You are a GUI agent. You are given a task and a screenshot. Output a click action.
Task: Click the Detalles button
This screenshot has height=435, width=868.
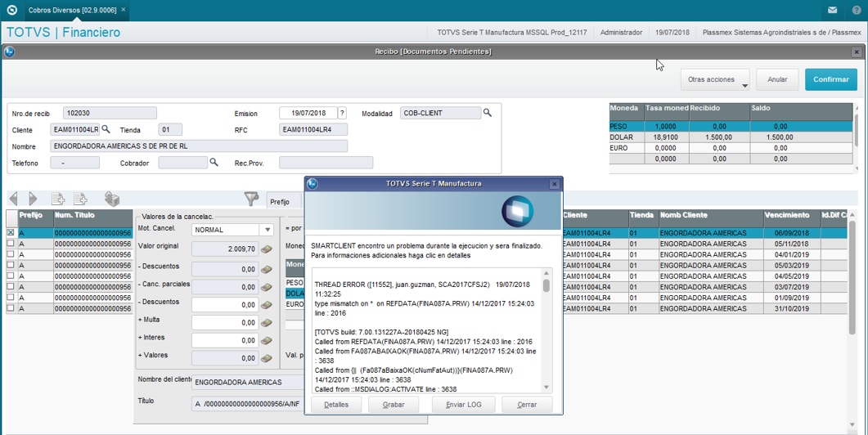pos(336,405)
